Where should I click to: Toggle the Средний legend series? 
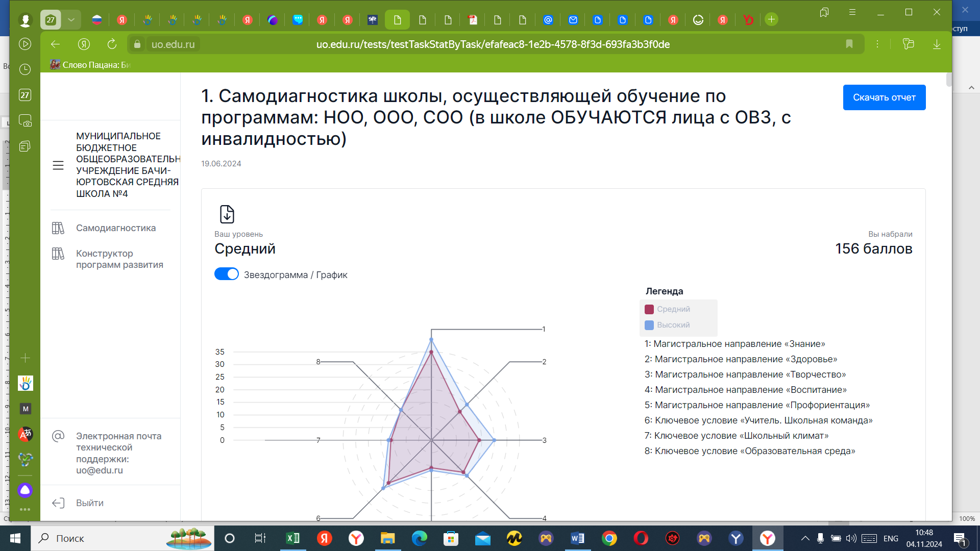668,309
